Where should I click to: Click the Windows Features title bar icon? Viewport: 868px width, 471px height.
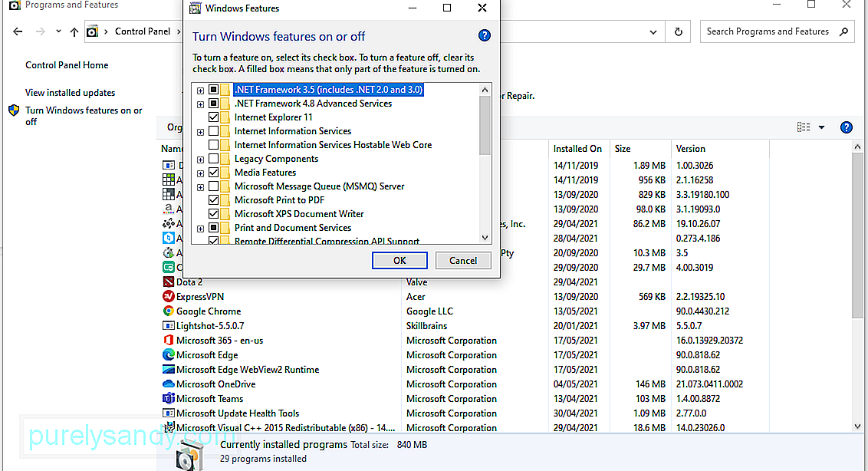(195, 8)
